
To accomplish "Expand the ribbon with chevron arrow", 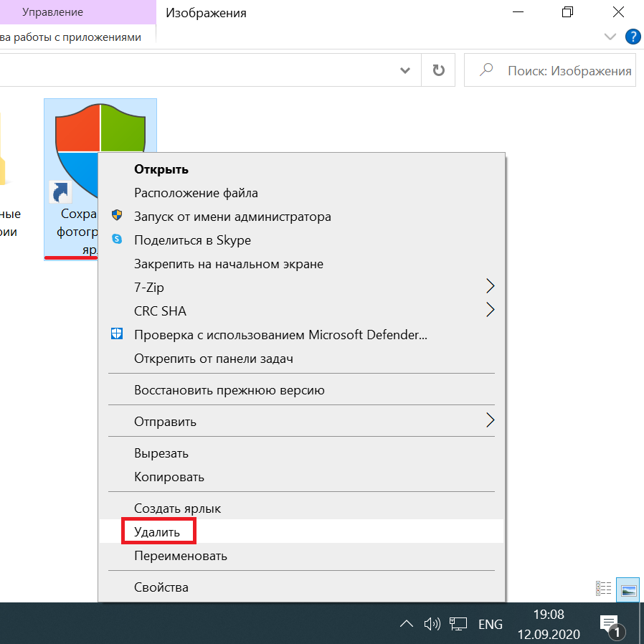I will pyautogui.click(x=610, y=37).
